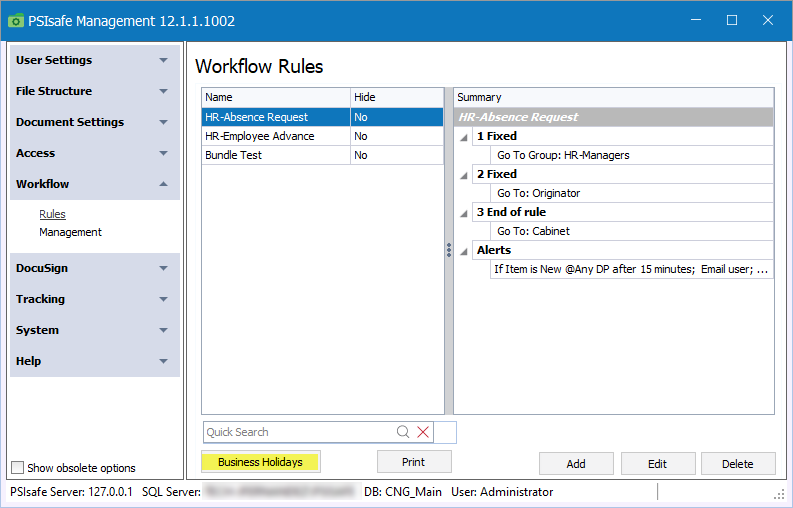Toggle Show obsolete options checkbox

pos(18,468)
